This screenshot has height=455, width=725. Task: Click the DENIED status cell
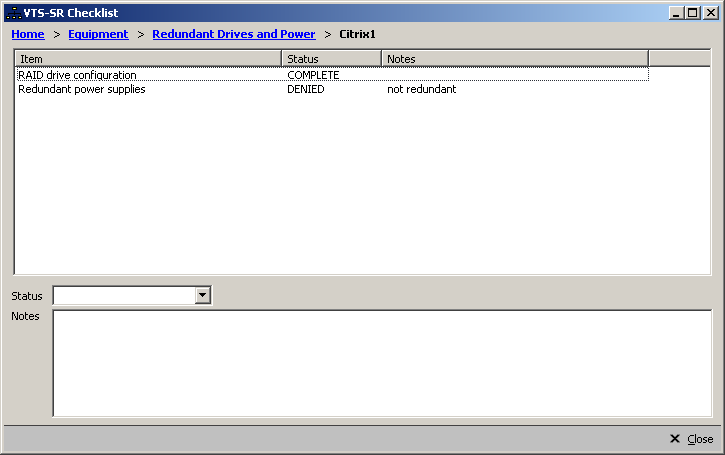pyautogui.click(x=305, y=89)
